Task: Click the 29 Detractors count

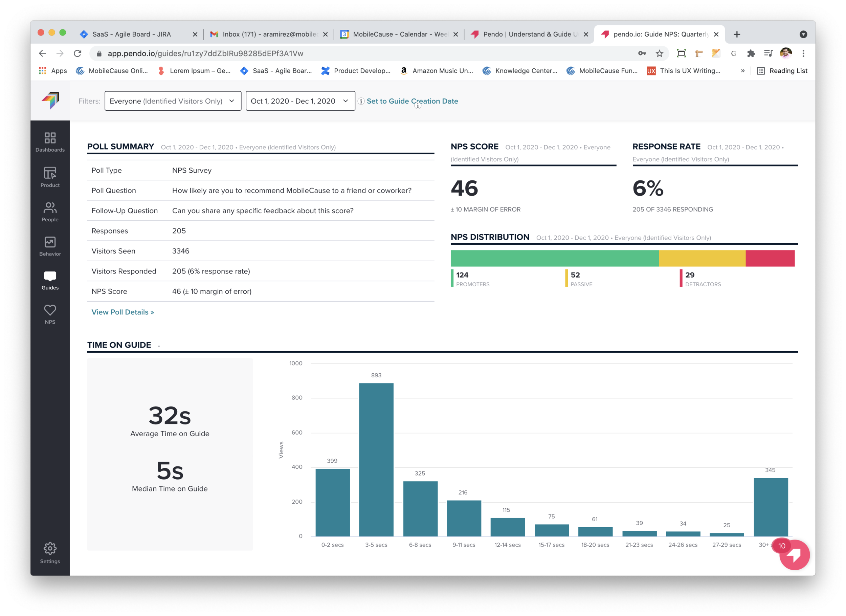Action: pyautogui.click(x=690, y=275)
